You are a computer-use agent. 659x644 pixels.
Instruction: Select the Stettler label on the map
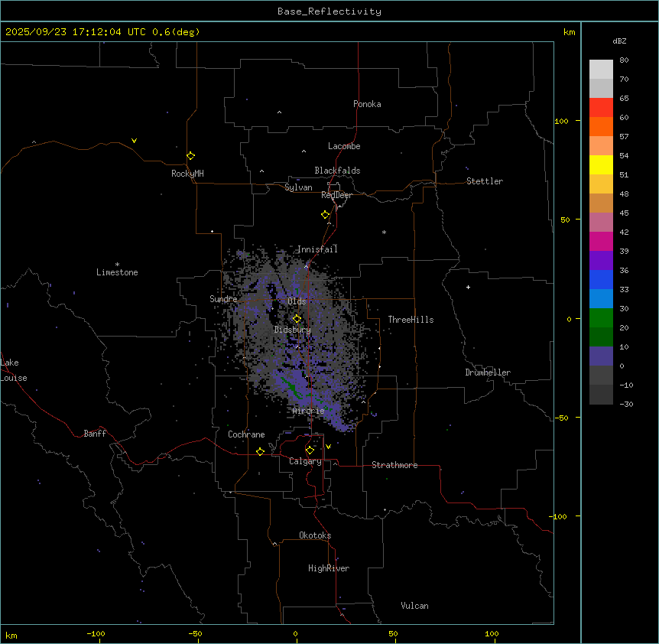(485, 181)
